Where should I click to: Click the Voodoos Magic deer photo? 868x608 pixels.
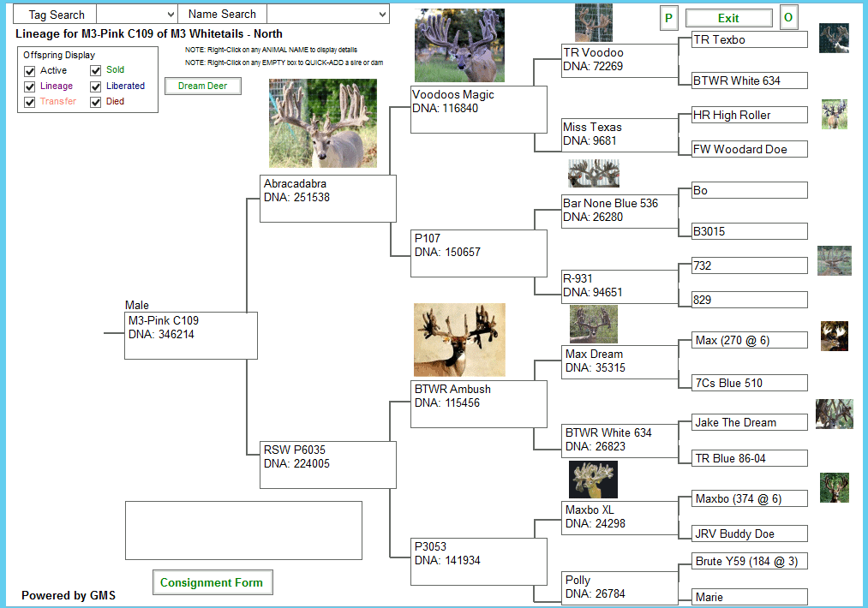[x=459, y=45]
